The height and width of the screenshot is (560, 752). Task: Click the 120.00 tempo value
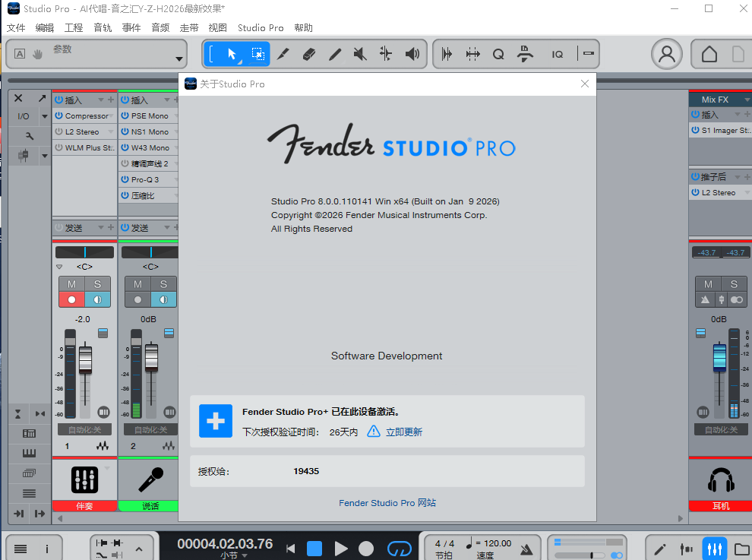[x=498, y=543]
